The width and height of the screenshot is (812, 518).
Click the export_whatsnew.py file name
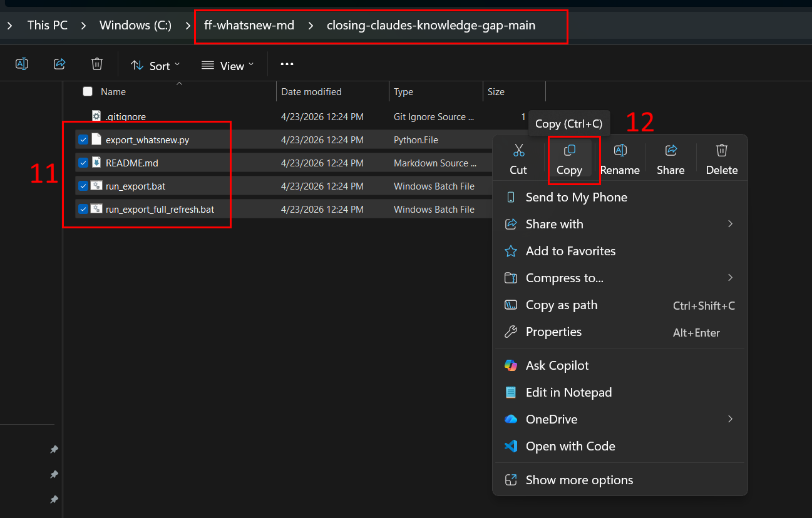coord(147,140)
